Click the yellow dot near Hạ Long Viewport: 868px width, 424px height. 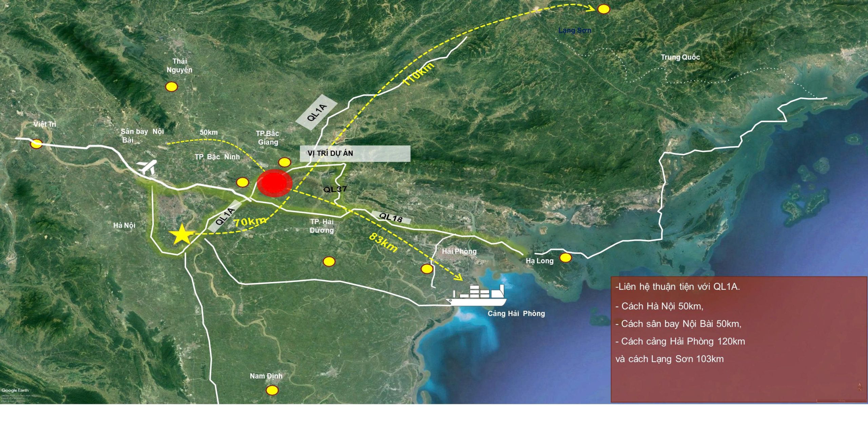coord(565,258)
